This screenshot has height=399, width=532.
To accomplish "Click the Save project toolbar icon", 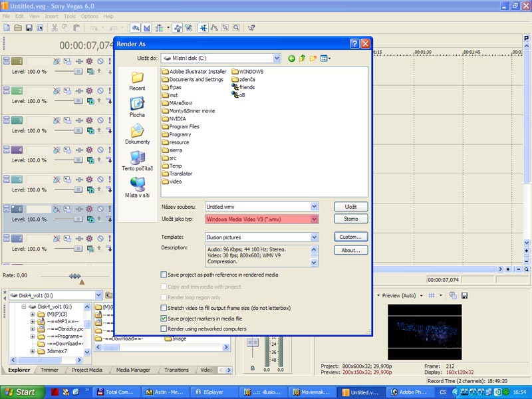I will [x=29, y=28].
